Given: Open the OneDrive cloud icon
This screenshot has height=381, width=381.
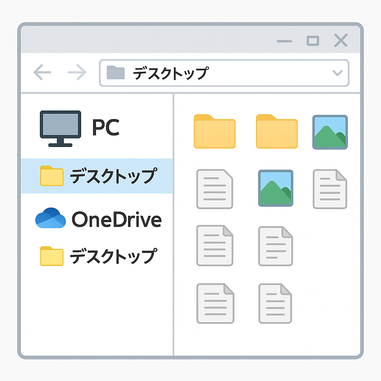Looking at the screenshot, I should click(50, 218).
